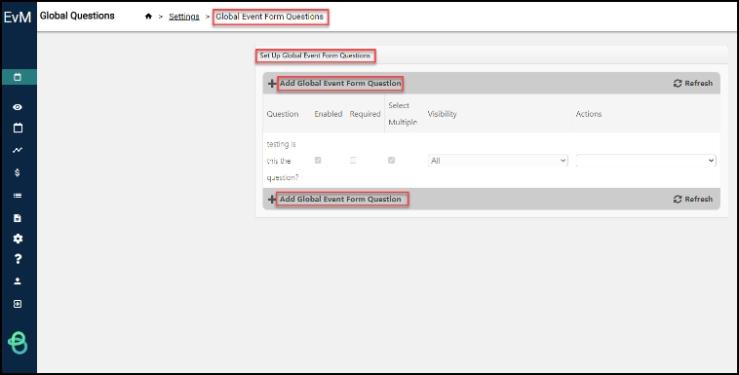The image size is (739, 375).
Task: Click the question mark help icon
Action: pyautogui.click(x=17, y=259)
